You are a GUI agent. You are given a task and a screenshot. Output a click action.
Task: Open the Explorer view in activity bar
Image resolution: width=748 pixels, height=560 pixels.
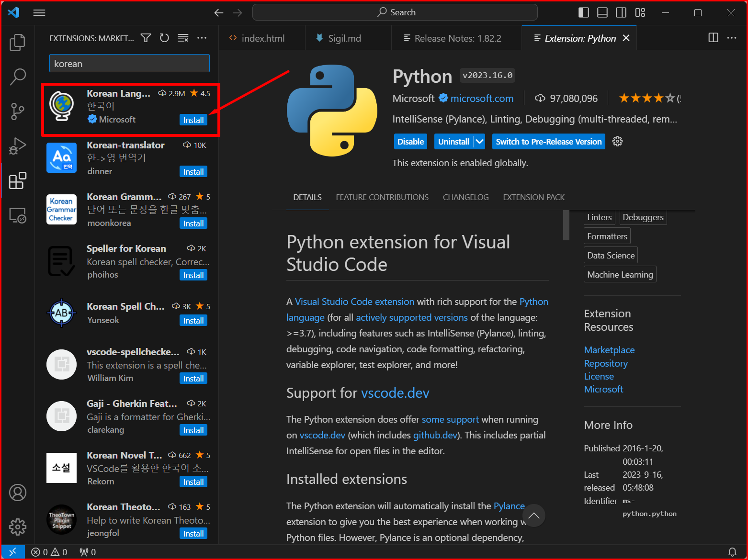pyautogui.click(x=18, y=43)
